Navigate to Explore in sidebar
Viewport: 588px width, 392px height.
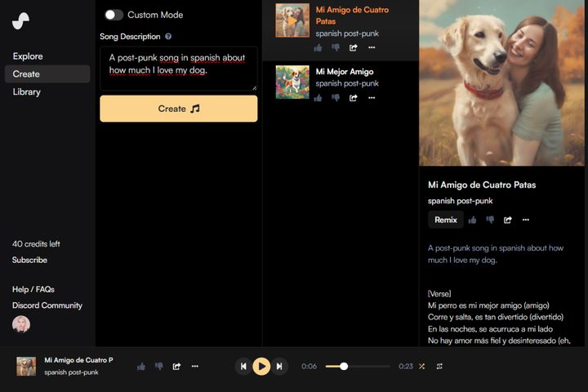[28, 56]
